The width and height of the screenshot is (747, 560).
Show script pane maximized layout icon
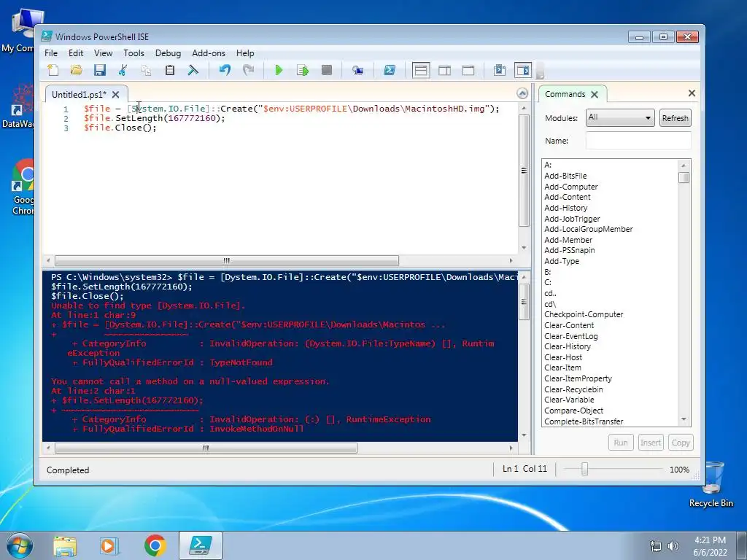point(468,71)
